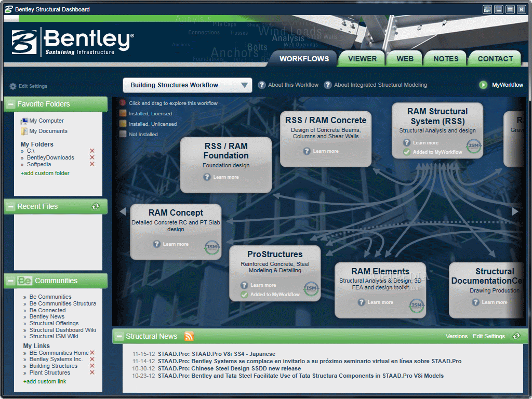Refresh the Structural News panel

tap(516, 336)
